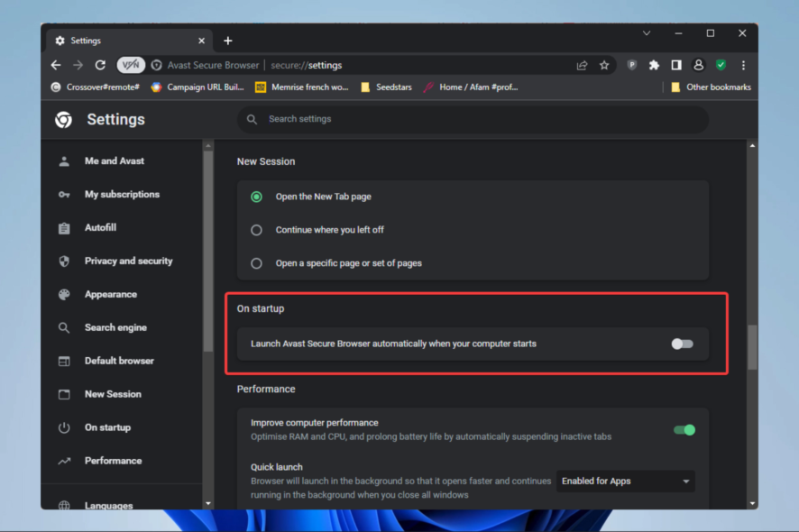Click the Avast logo next to Settings
Screen dimensions: 799x532
pyautogui.click(x=64, y=119)
